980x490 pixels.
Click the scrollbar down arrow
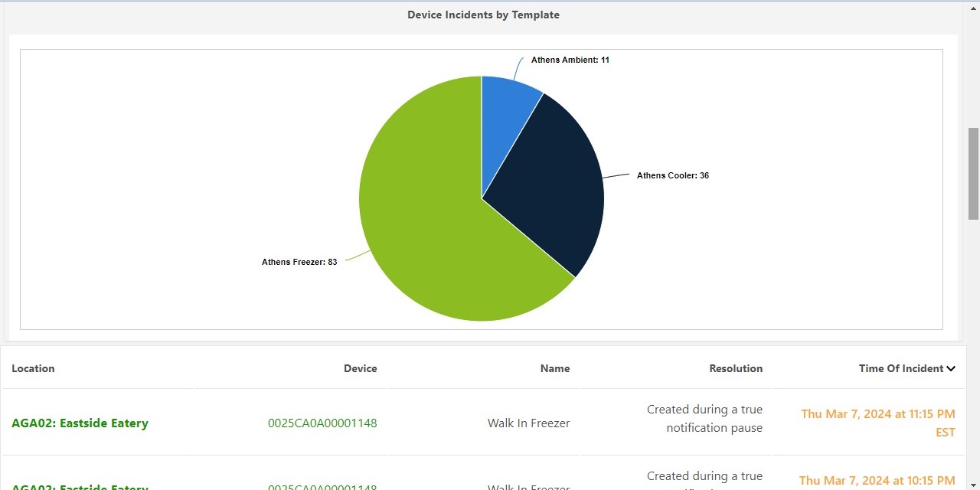[974, 485]
